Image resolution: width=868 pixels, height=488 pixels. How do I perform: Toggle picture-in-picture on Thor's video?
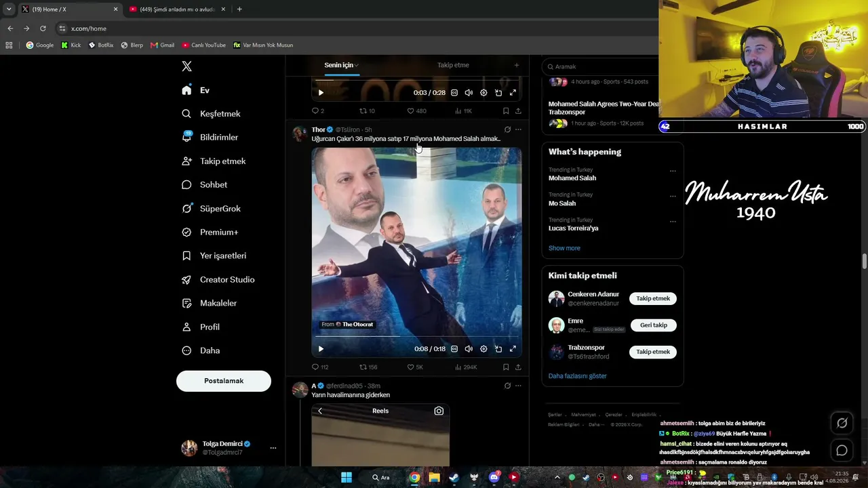[x=498, y=349]
